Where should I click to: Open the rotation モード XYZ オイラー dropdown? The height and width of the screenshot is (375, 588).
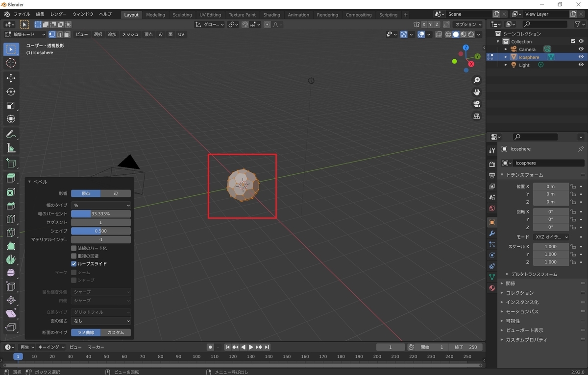(x=551, y=237)
